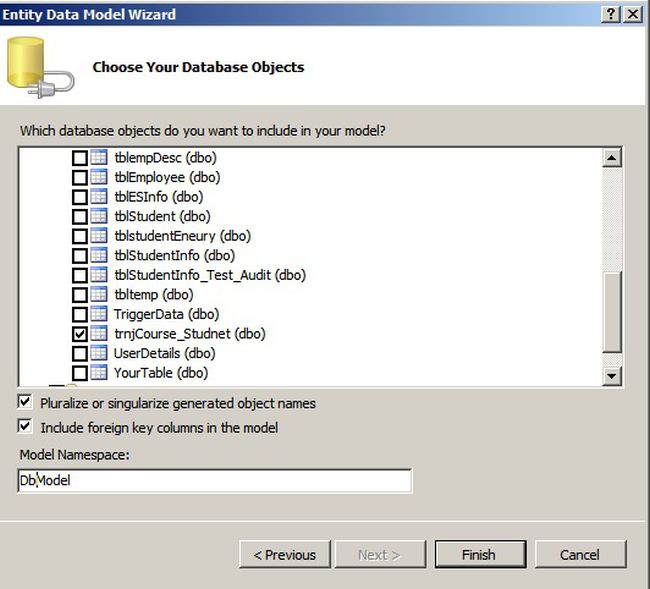Click the scrollbar up arrow

click(612, 158)
